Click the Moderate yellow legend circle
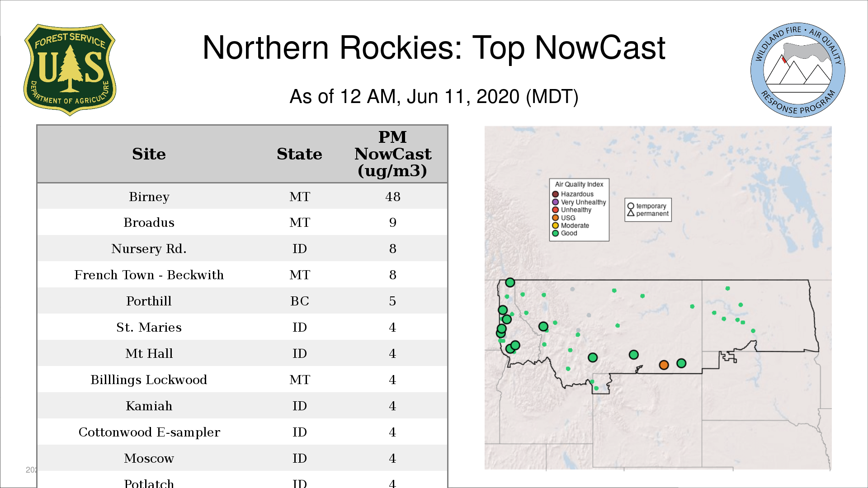Image resolution: width=868 pixels, height=488 pixels. coord(556,225)
